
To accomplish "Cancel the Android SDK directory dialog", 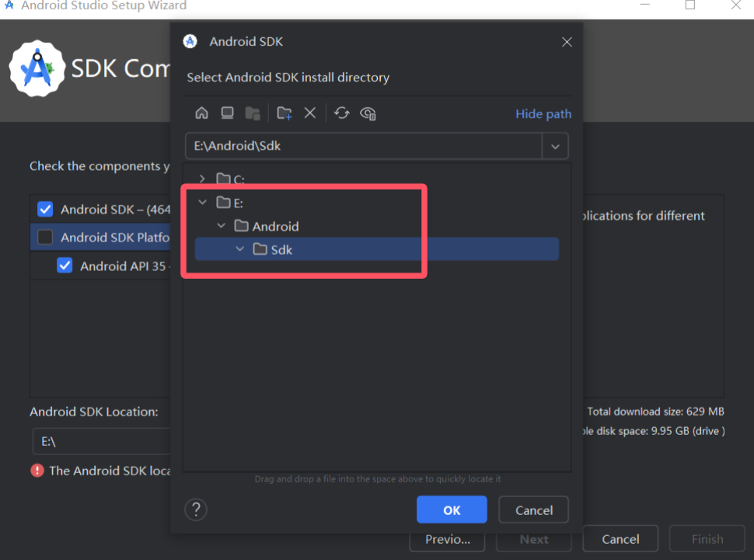I will (533, 510).
